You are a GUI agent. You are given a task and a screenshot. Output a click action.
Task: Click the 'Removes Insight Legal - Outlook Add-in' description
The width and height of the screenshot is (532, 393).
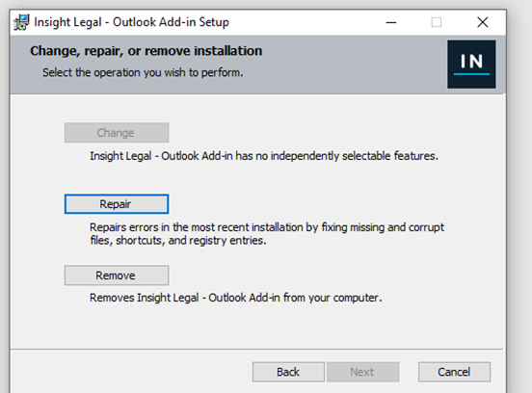pyautogui.click(x=236, y=298)
